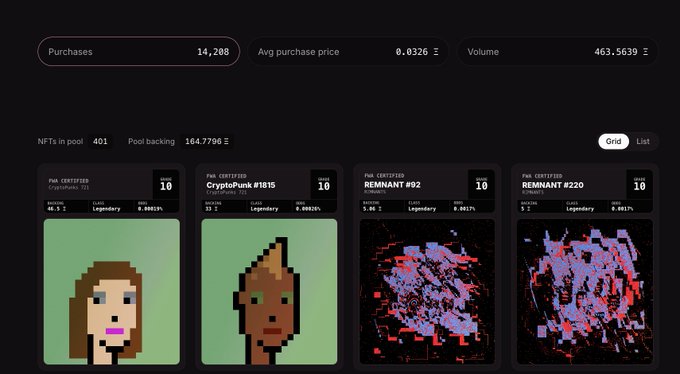
Task: Click the 46.5 backing value
Action: (x=56, y=209)
